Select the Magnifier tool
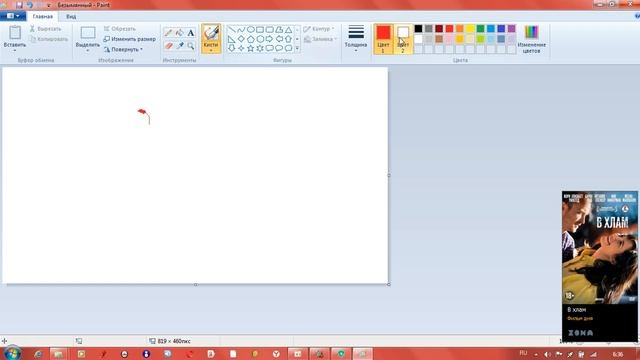Image resolution: width=640 pixels, height=360 pixels. pyautogui.click(x=191, y=46)
